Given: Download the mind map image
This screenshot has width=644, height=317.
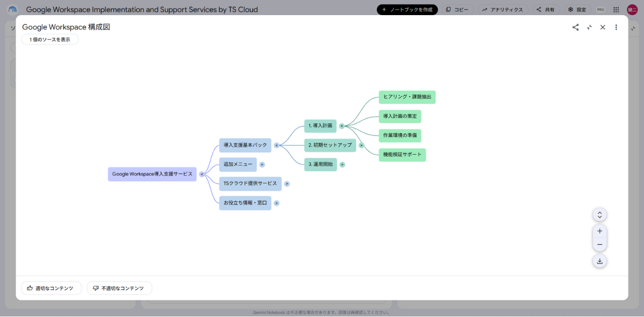Looking at the screenshot, I should [600, 261].
